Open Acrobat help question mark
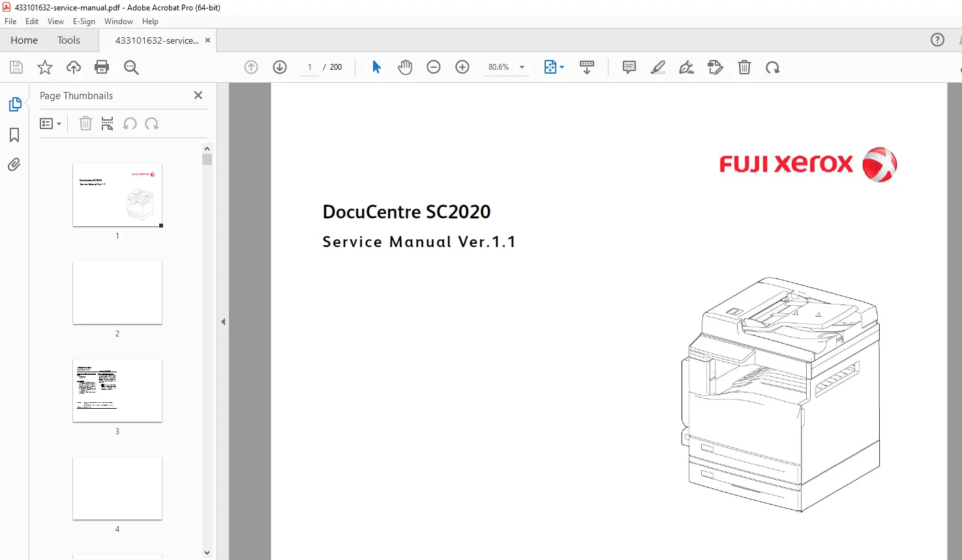962x560 pixels. point(937,40)
